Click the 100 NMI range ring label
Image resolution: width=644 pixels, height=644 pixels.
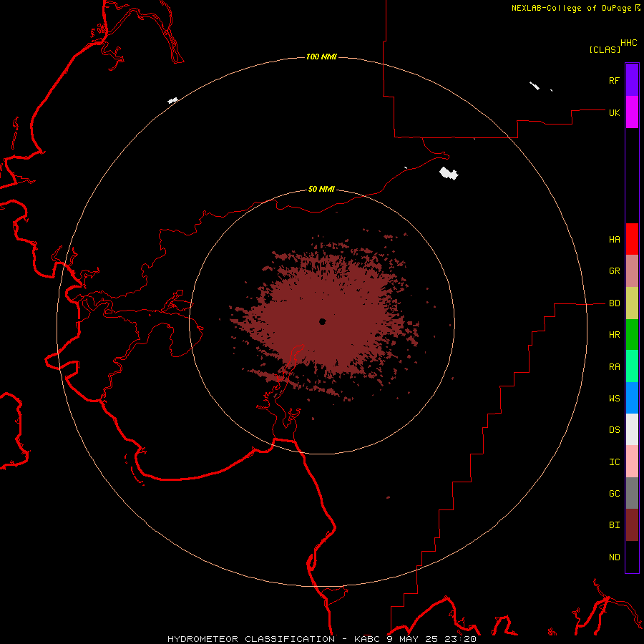(x=321, y=57)
